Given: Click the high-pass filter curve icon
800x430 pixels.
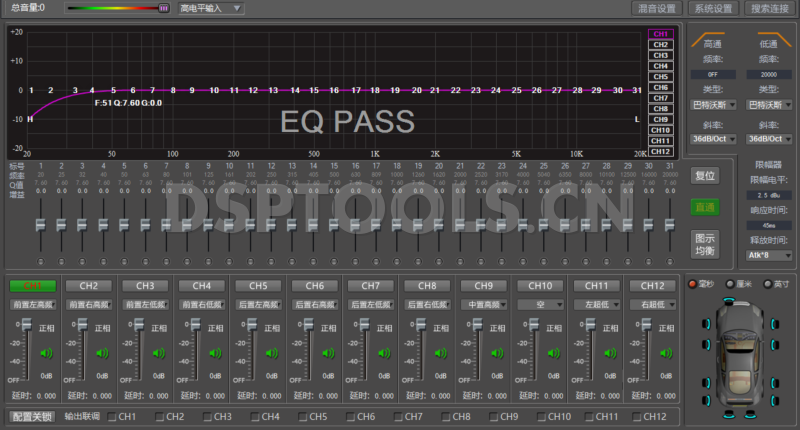Looking at the screenshot, I should (713, 40).
